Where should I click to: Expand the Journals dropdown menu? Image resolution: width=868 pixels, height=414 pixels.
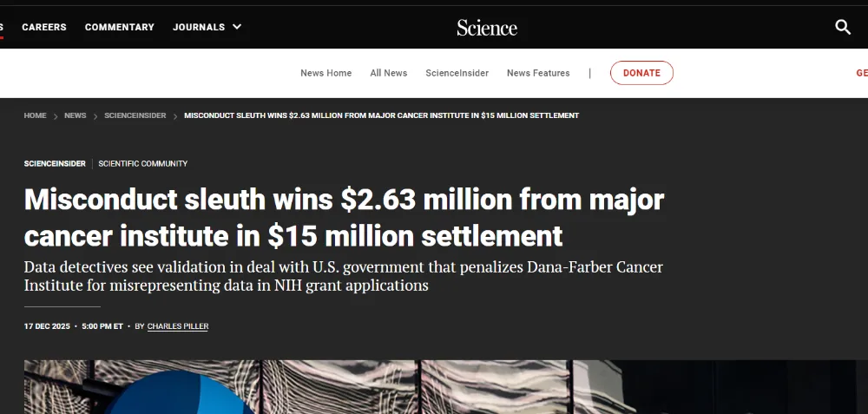coord(207,27)
